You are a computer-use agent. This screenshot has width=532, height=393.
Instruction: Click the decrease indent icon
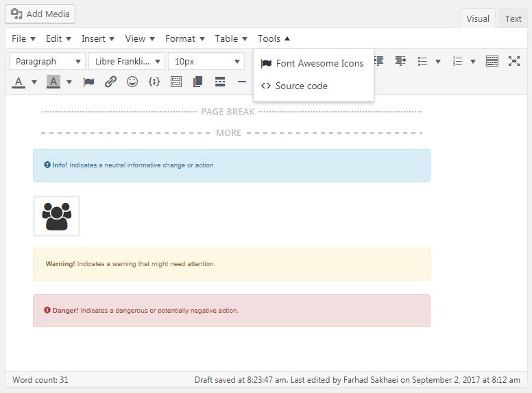pyautogui.click(x=378, y=61)
